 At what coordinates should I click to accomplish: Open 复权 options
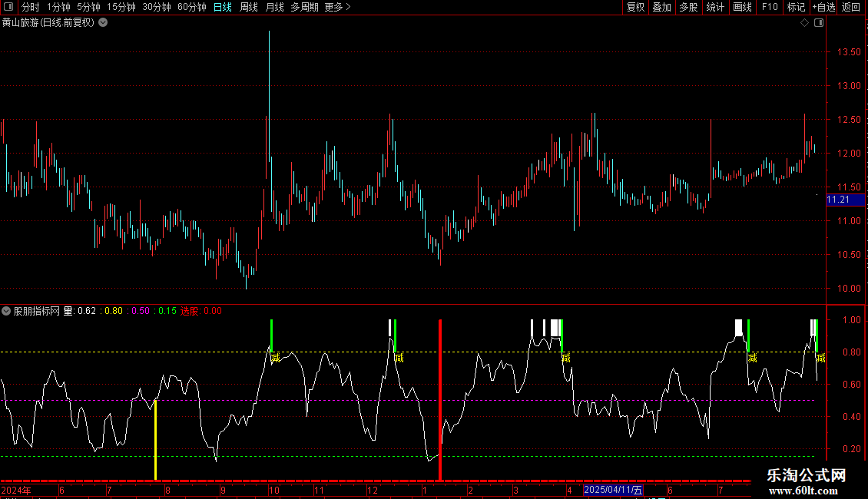635,7
